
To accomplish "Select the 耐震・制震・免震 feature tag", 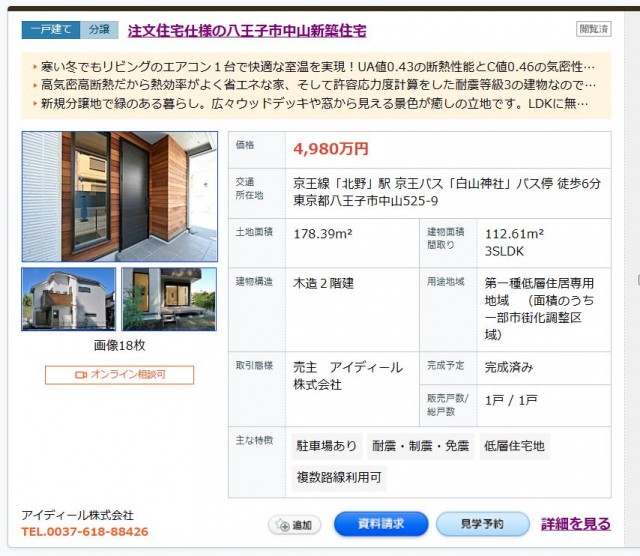I will point(420,446).
